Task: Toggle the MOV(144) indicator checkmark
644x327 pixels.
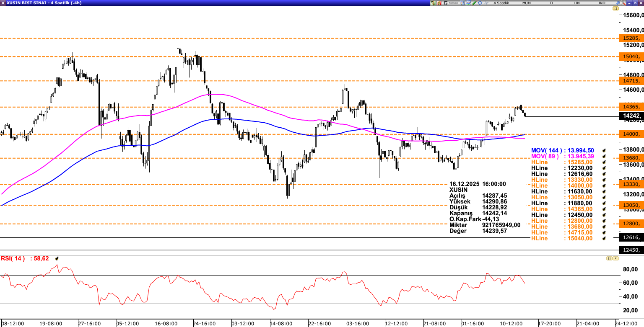Action: tap(604, 150)
